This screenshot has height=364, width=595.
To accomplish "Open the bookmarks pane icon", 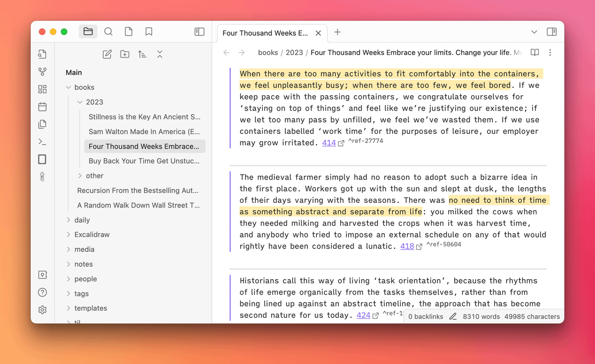I will pyautogui.click(x=149, y=32).
